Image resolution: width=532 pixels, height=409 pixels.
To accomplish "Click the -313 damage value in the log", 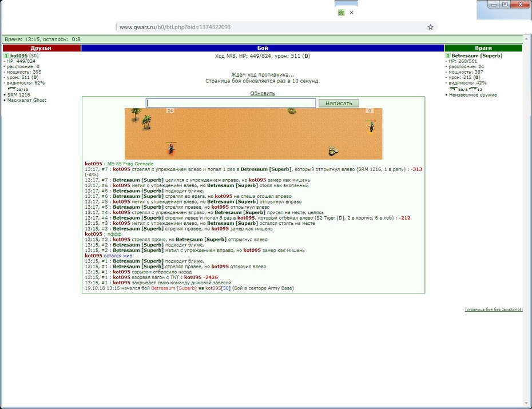I will coord(416,169).
